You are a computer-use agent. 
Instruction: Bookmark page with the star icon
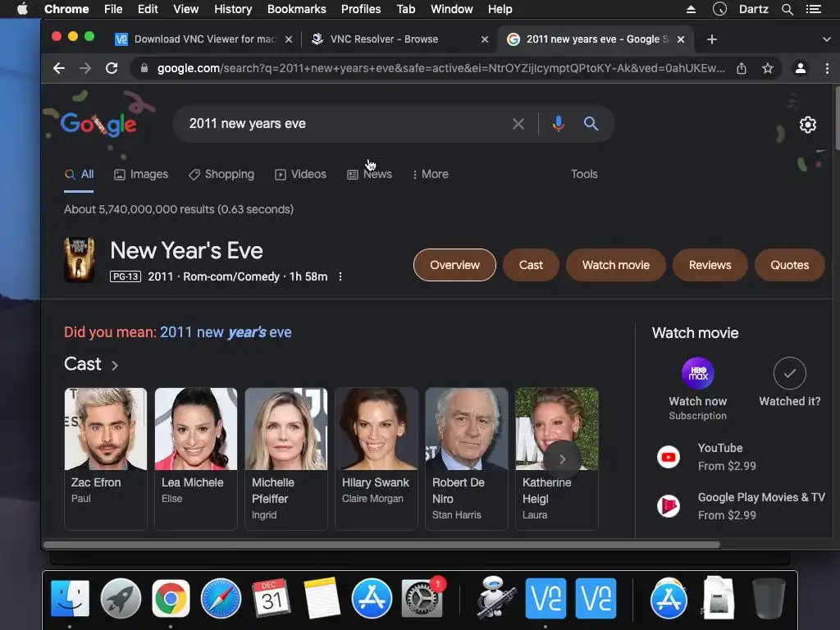(x=768, y=68)
